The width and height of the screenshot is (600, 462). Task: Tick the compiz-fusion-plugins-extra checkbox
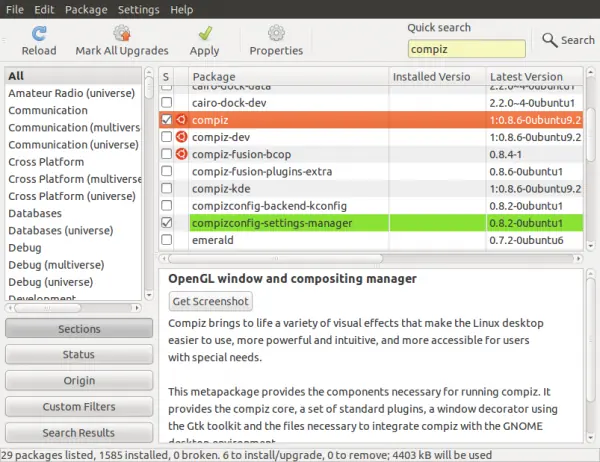166,171
